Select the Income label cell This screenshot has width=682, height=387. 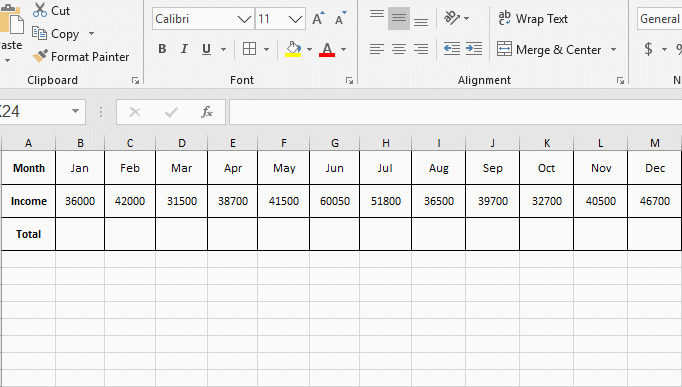[28, 201]
